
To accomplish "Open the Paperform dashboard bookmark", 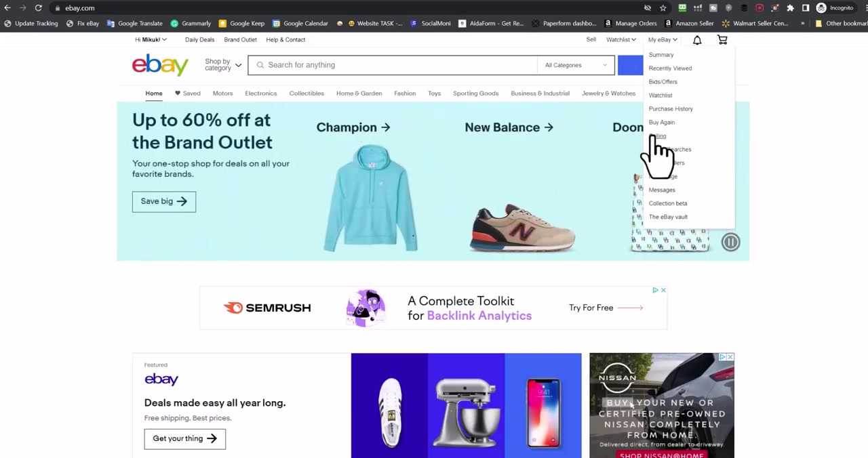I will [x=564, y=24].
